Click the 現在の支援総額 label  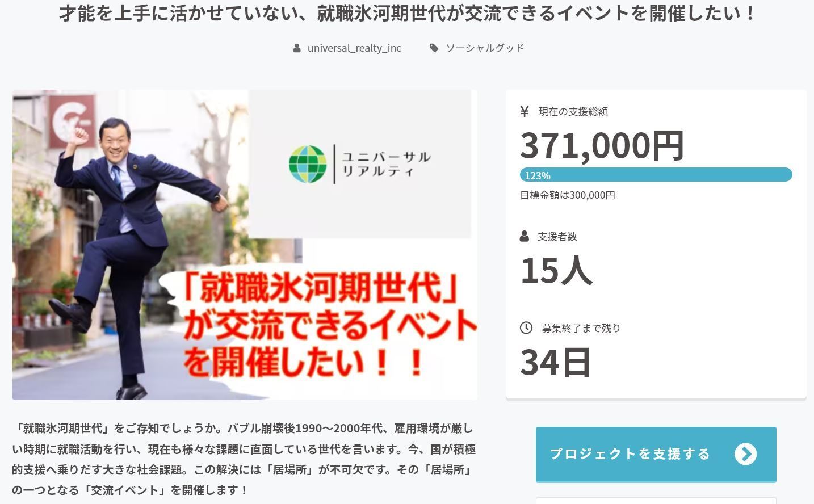pos(573,112)
